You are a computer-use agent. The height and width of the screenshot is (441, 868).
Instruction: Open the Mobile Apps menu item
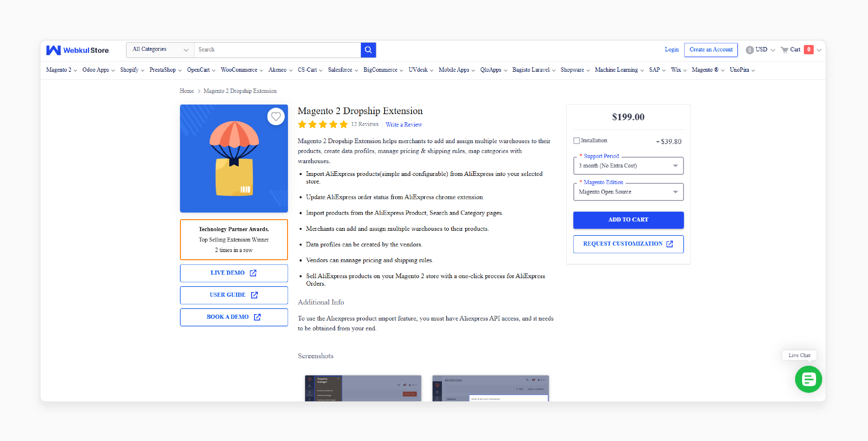(457, 70)
